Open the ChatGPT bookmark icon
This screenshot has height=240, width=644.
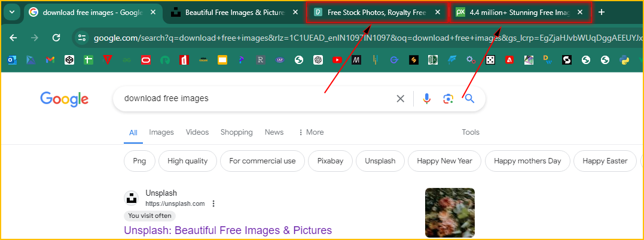(x=318, y=60)
